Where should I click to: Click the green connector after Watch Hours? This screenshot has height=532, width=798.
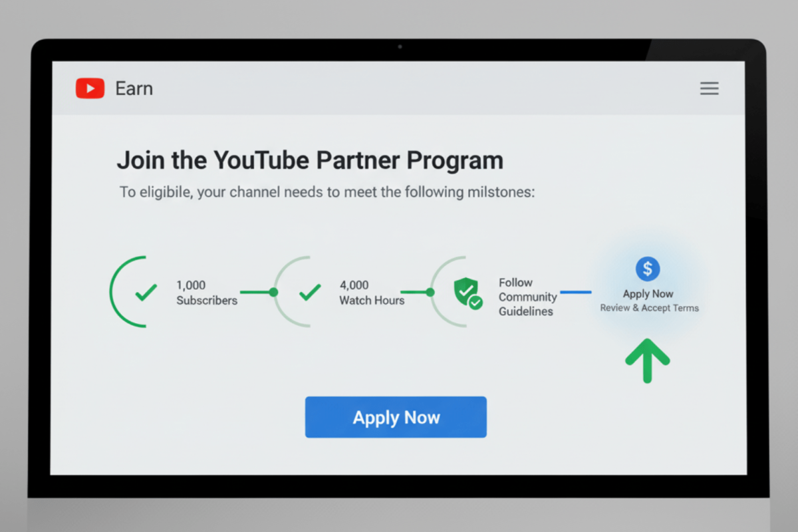coord(418,292)
